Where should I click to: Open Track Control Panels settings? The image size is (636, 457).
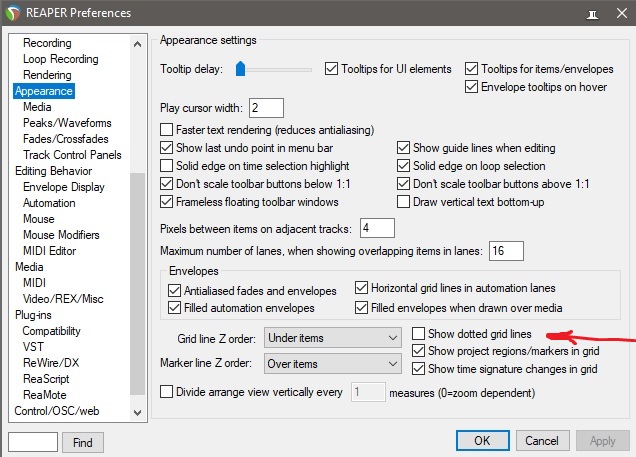72,155
